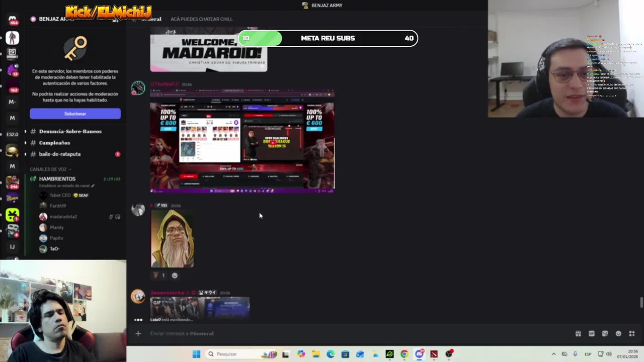Open the WELCOME MADAROID banner image

[209, 49]
